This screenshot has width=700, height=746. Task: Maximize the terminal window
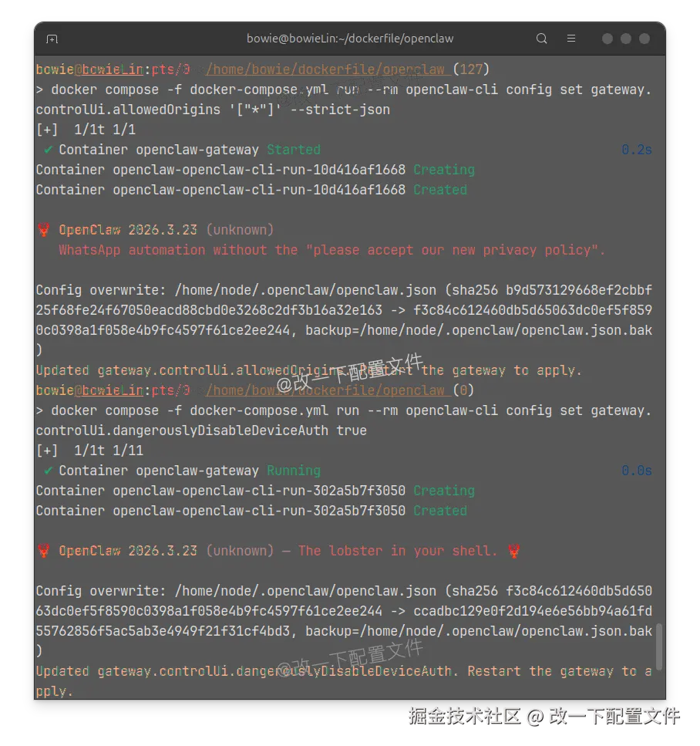(626, 39)
